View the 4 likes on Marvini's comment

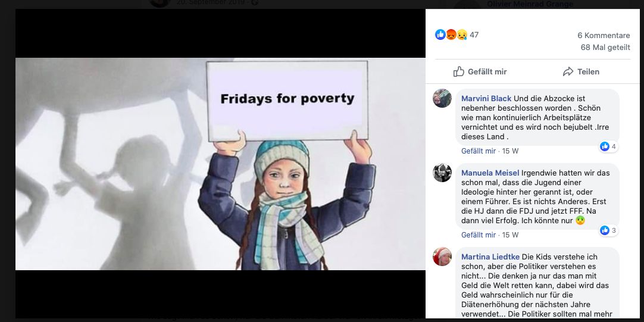coord(609,146)
